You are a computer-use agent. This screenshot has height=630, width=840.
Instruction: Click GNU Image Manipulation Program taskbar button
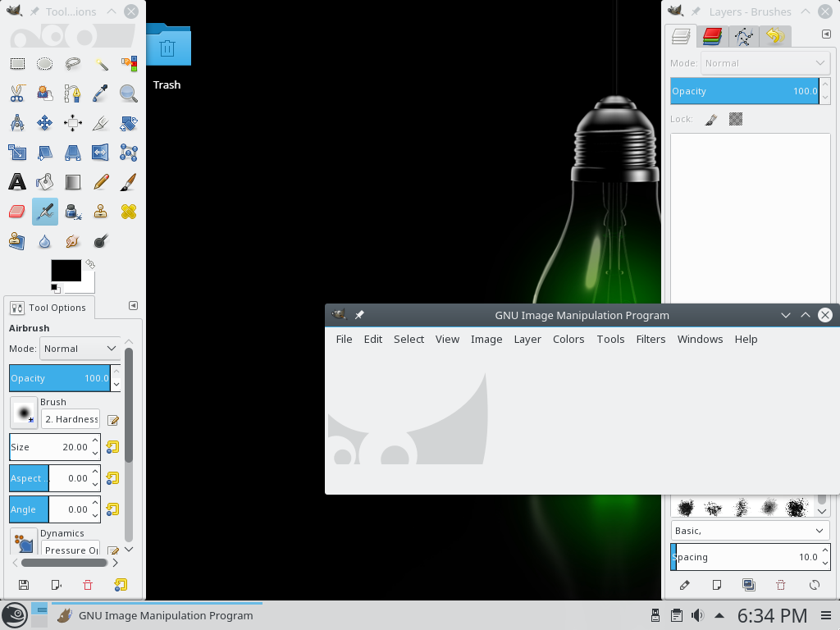point(156,615)
